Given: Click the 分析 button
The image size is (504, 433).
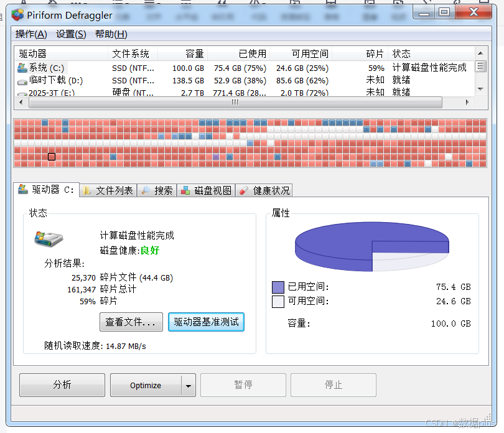Looking at the screenshot, I should pyautogui.click(x=62, y=384).
